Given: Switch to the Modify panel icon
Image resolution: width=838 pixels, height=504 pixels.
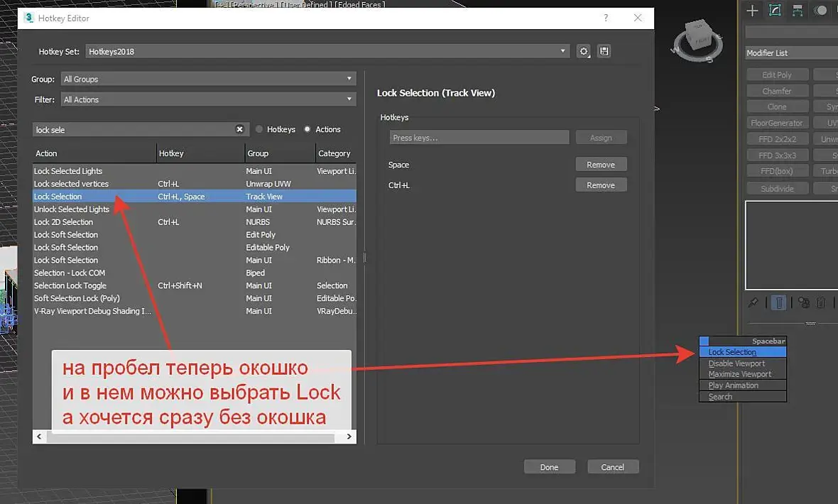Looking at the screenshot, I should pos(775,10).
